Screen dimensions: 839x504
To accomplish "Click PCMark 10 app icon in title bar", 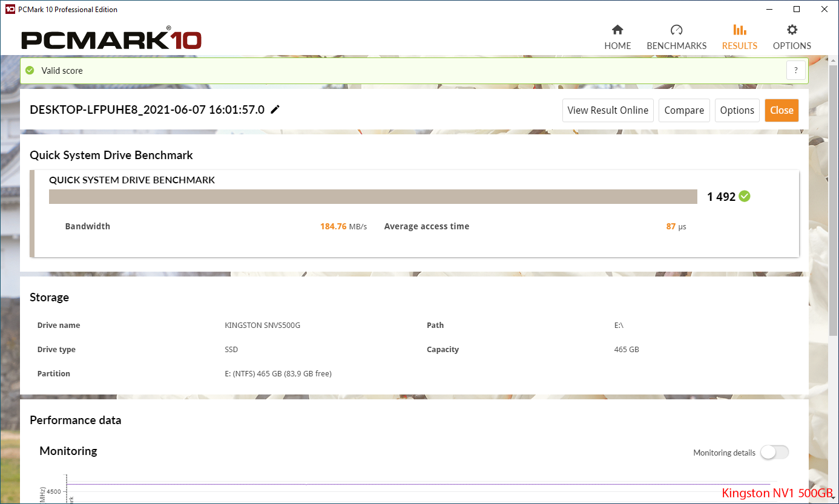I will 10,9.
